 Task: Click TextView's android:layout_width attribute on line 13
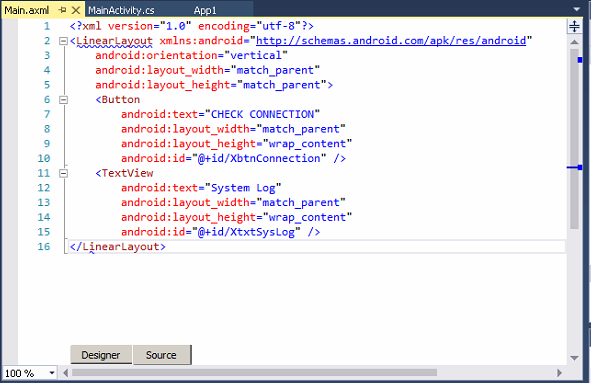pos(185,202)
